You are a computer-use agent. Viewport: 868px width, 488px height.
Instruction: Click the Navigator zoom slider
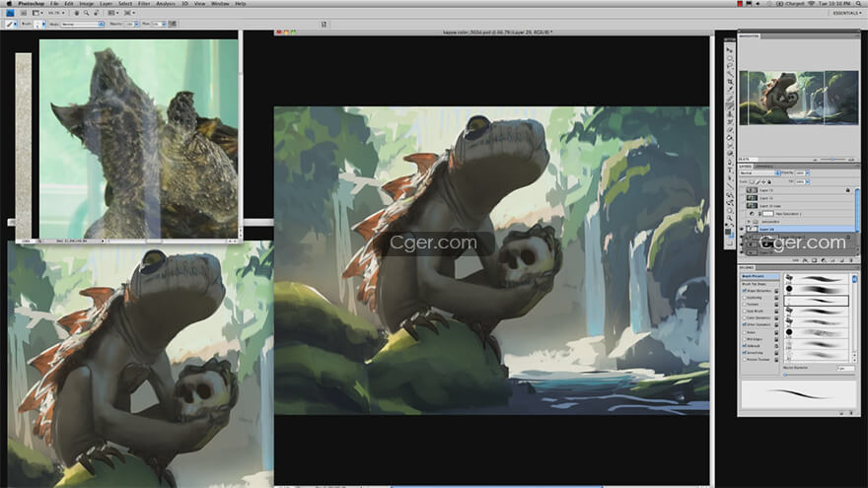pos(832,160)
